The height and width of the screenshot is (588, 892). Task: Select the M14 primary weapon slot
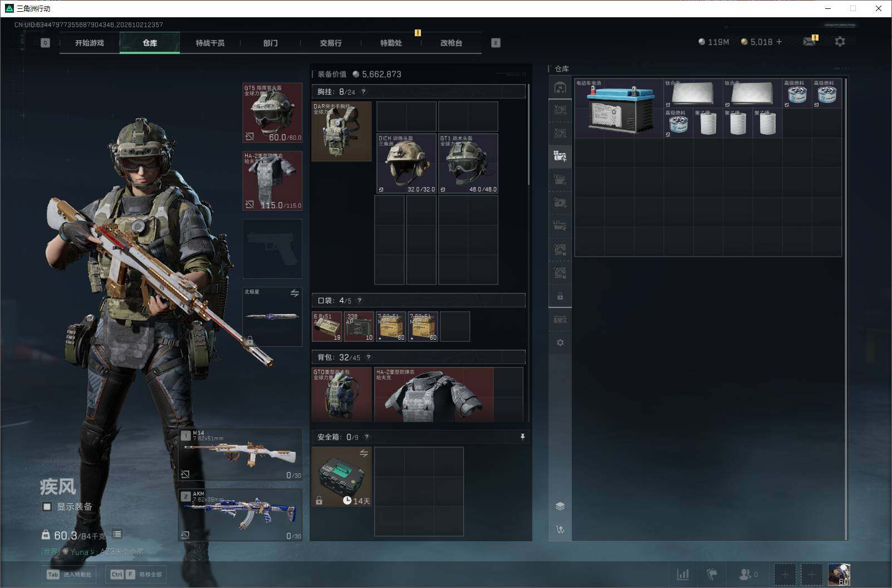241,454
